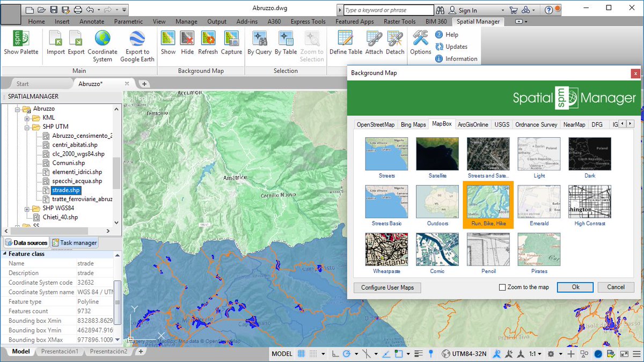Toggle the blue annotation visibility icon in status bar

497,354
